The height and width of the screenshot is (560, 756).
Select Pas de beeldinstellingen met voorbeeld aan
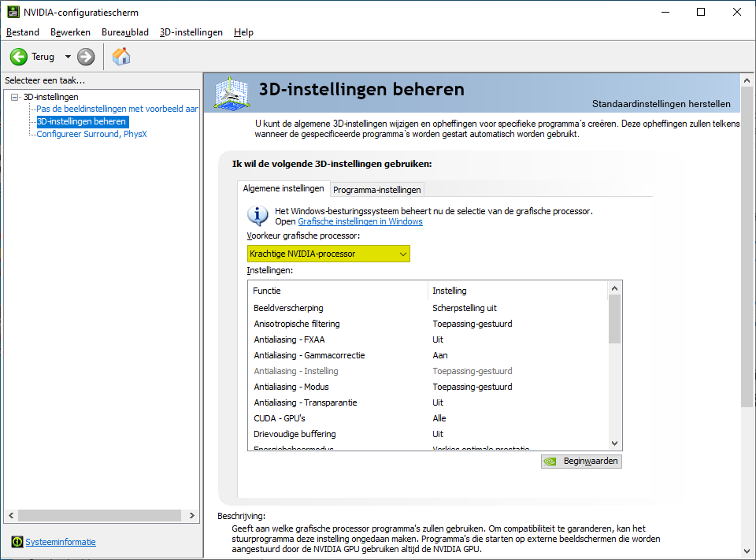[x=117, y=109]
